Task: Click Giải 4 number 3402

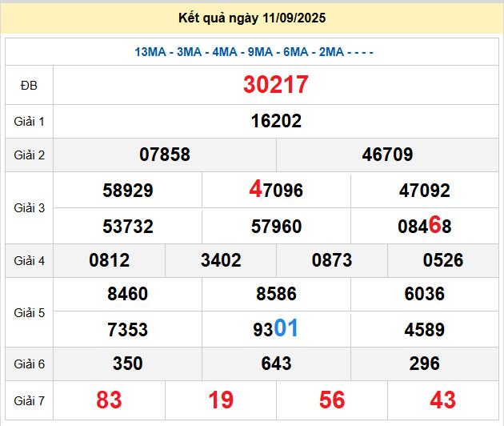Action: click(221, 261)
